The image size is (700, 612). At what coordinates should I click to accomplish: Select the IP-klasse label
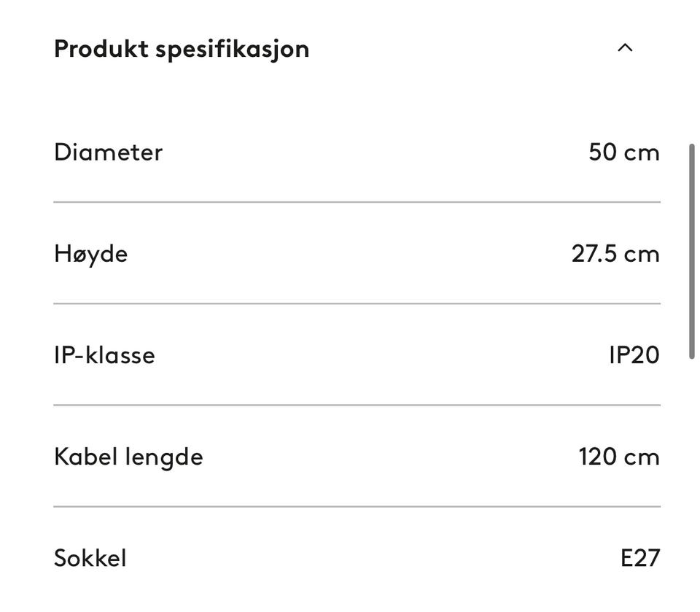coord(104,355)
